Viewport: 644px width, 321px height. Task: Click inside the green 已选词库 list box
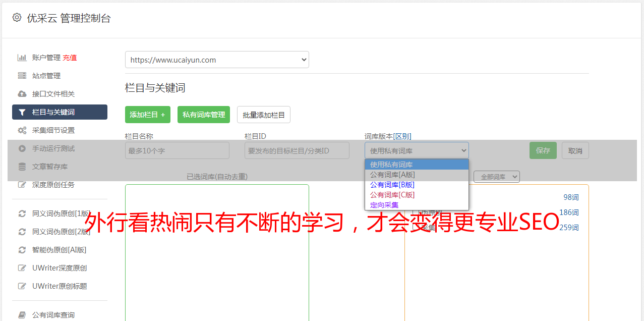217,252
